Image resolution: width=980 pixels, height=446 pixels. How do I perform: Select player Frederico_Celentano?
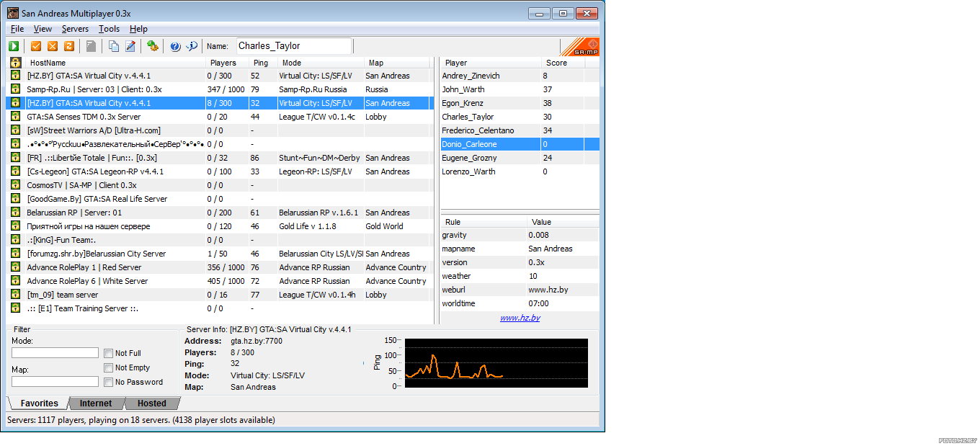(x=520, y=130)
